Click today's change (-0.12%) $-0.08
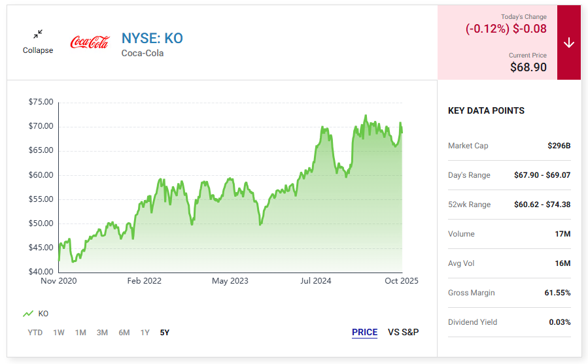588x364 pixels. [x=506, y=29]
